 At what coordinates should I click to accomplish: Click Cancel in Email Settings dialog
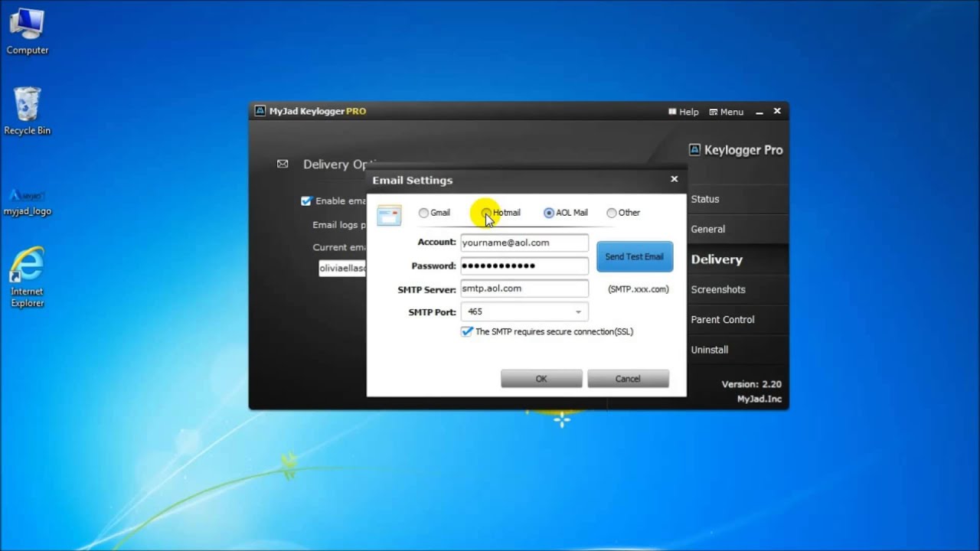628,379
